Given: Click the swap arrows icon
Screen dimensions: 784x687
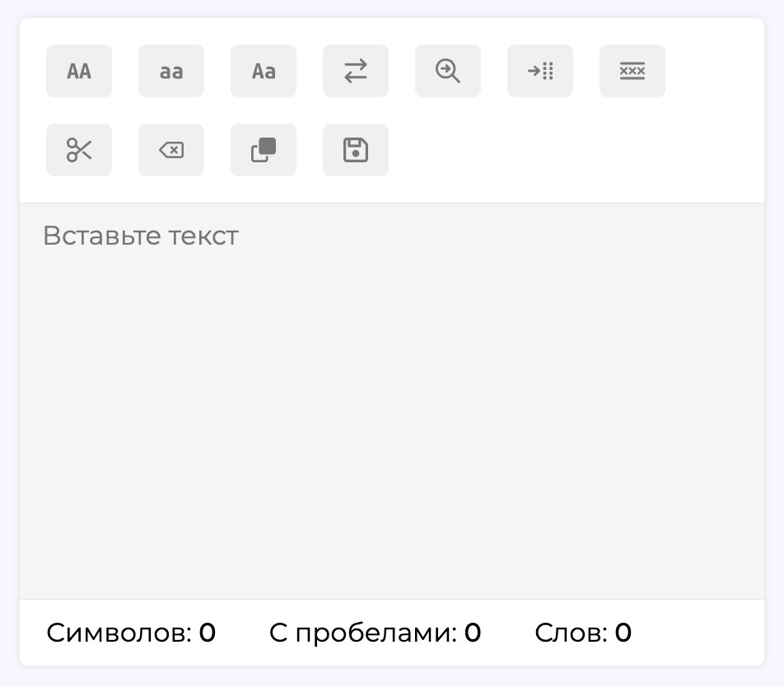Looking at the screenshot, I should (x=356, y=71).
